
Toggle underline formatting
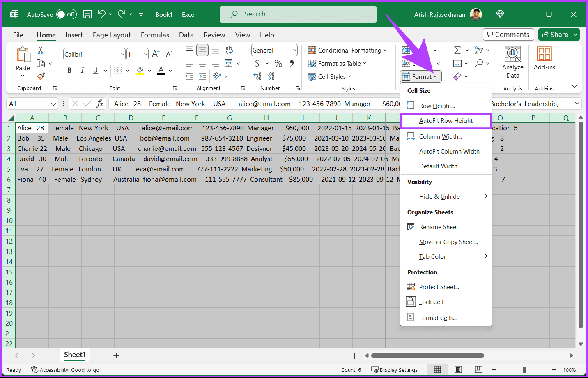coord(94,70)
